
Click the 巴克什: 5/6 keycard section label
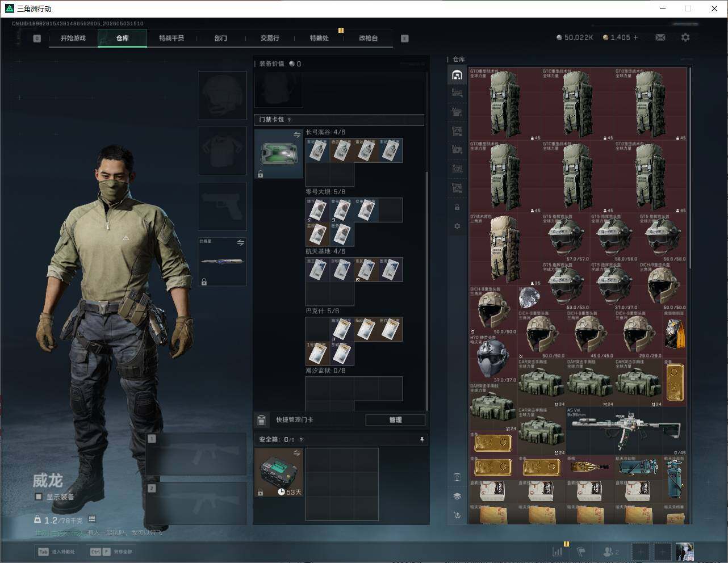pos(323,311)
